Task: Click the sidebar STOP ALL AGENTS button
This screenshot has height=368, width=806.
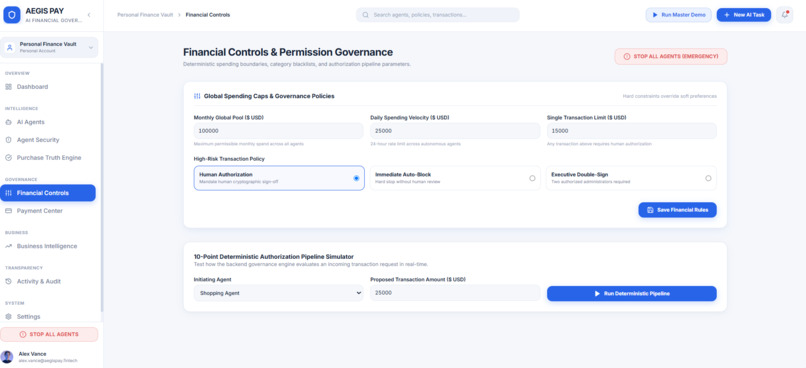Action: 49,334
